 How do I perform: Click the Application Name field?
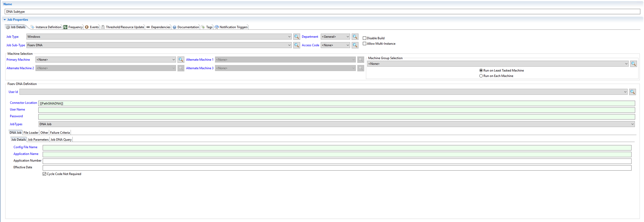(337, 155)
